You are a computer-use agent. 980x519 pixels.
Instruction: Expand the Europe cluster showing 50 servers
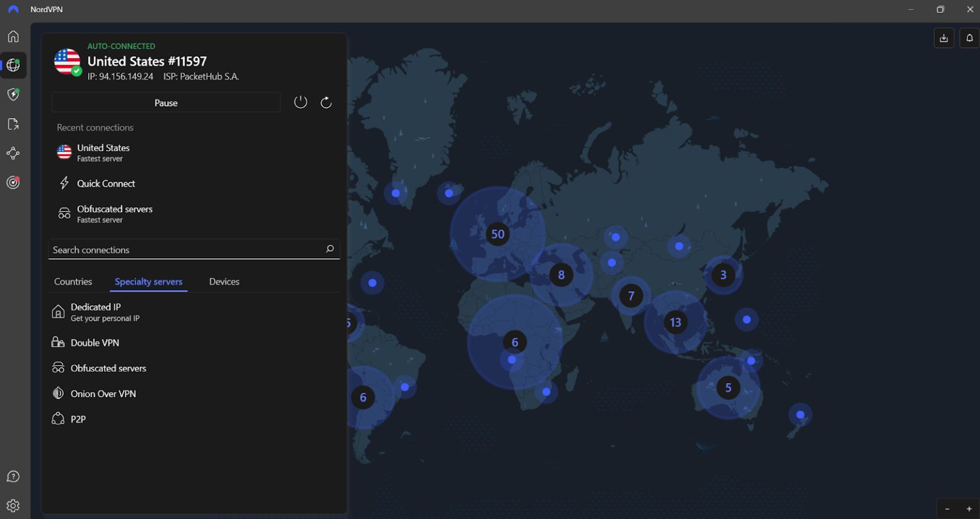point(498,234)
